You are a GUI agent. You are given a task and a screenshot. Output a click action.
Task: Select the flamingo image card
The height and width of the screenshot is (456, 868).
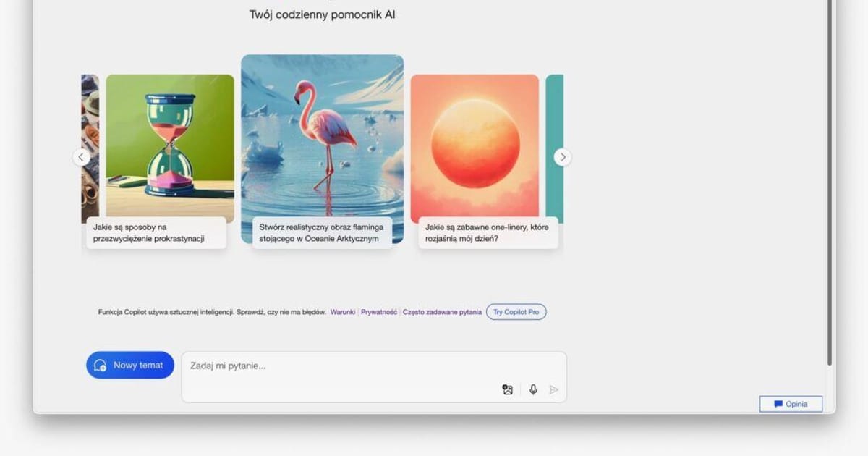pyautogui.click(x=323, y=148)
